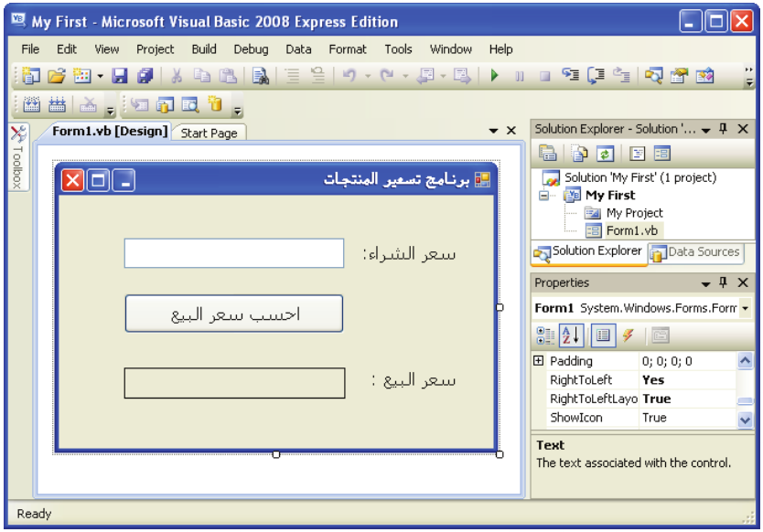Open the Format menu
This screenshot has height=532, width=763.
[x=348, y=49]
